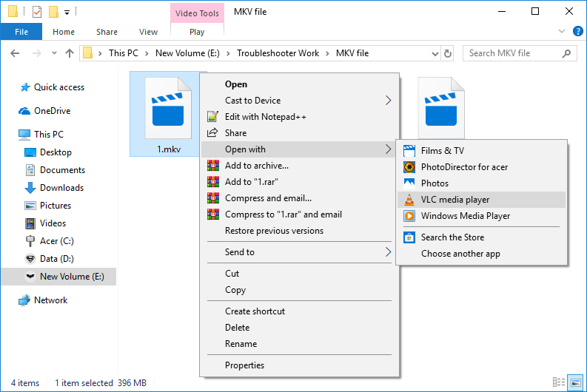Select the second video file thumbnail
This screenshot has width=587, height=392.
[x=441, y=109]
